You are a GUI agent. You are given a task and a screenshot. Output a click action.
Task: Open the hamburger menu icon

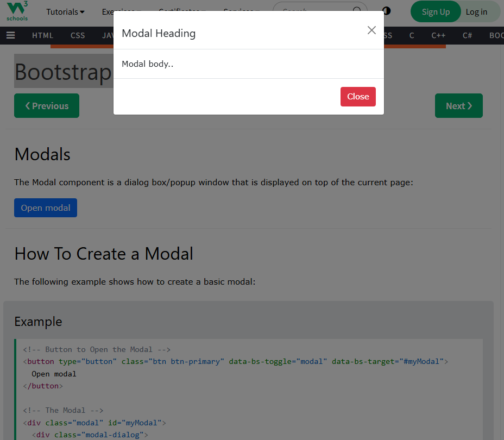coord(11,35)
